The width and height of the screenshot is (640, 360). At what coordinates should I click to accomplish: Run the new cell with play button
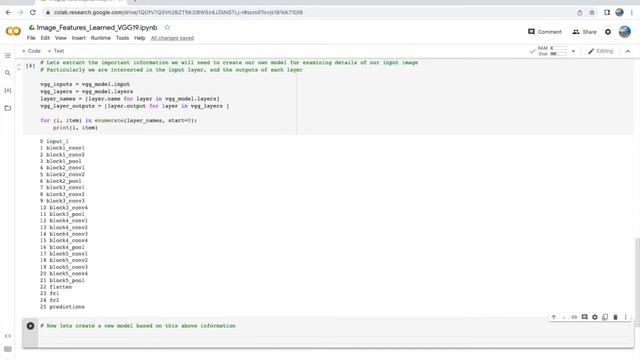[x=30, y=326]
